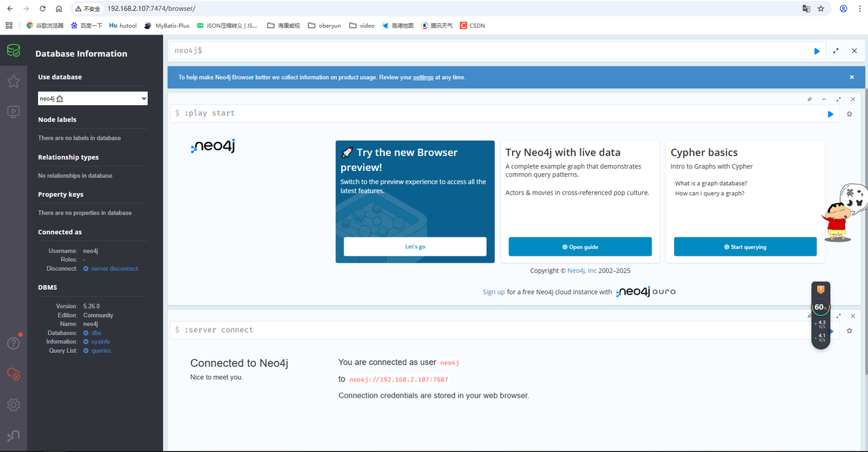Viewport: 868px width, 452px height.
Task: Open the browser three-dot menu
Action: coord(860,9)
